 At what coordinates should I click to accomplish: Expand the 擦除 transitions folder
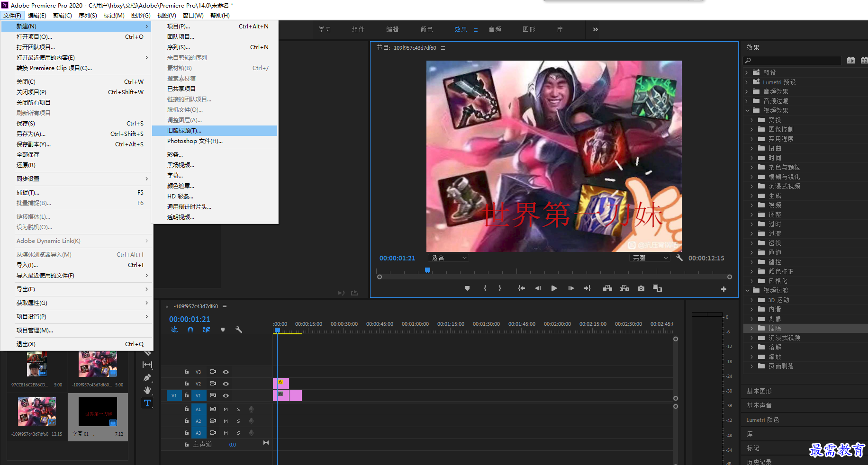pyautogui.click(x=751, y=328)
